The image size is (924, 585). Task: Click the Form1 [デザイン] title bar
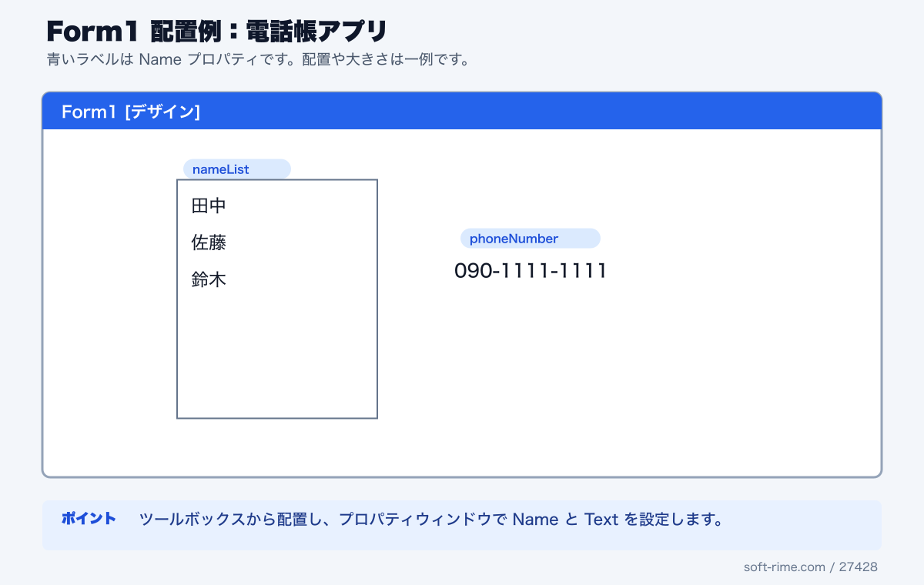tap(462, 112)
